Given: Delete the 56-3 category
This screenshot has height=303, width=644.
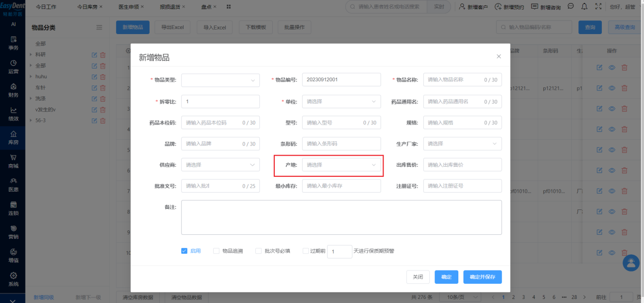Looking at the screenshot, I should pos(103,120).
